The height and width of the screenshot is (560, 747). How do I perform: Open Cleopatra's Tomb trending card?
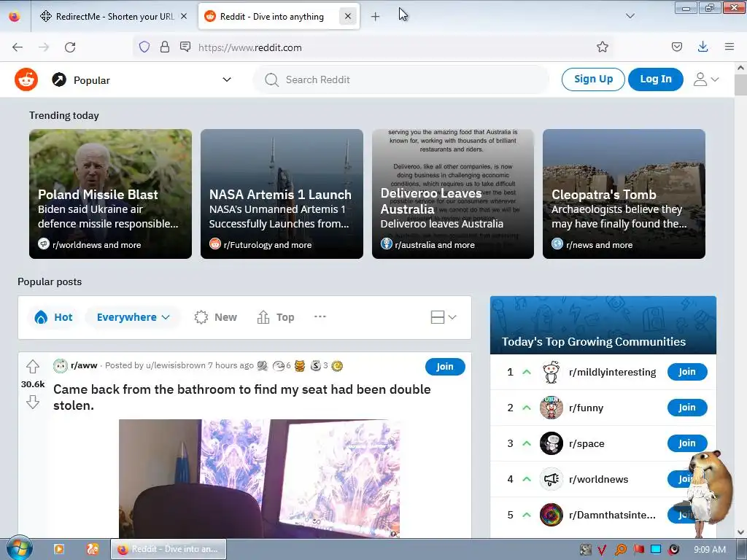click(x=624, y=194)
